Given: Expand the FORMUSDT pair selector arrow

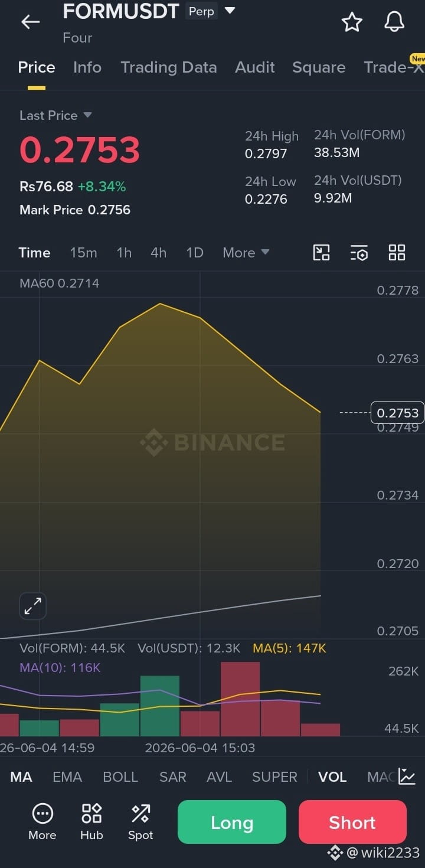Looking at the screenshot, I should click(x=230, y=11).
